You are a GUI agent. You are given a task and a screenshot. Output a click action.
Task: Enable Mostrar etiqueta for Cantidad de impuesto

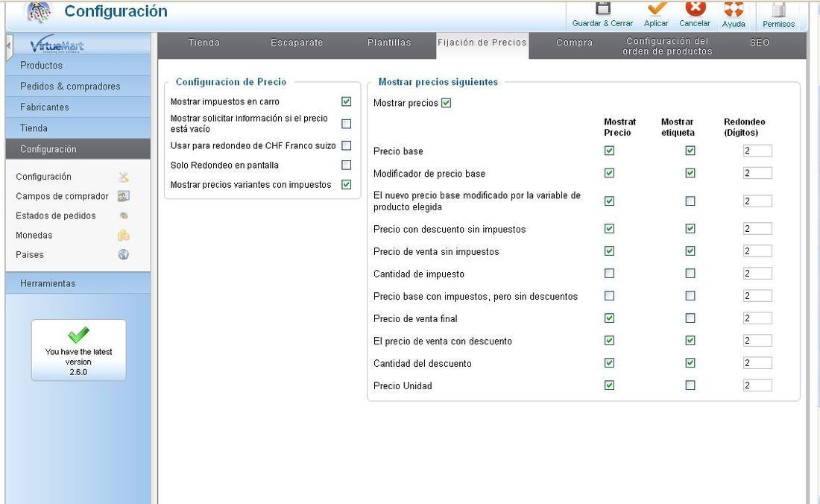click(690, 274)
